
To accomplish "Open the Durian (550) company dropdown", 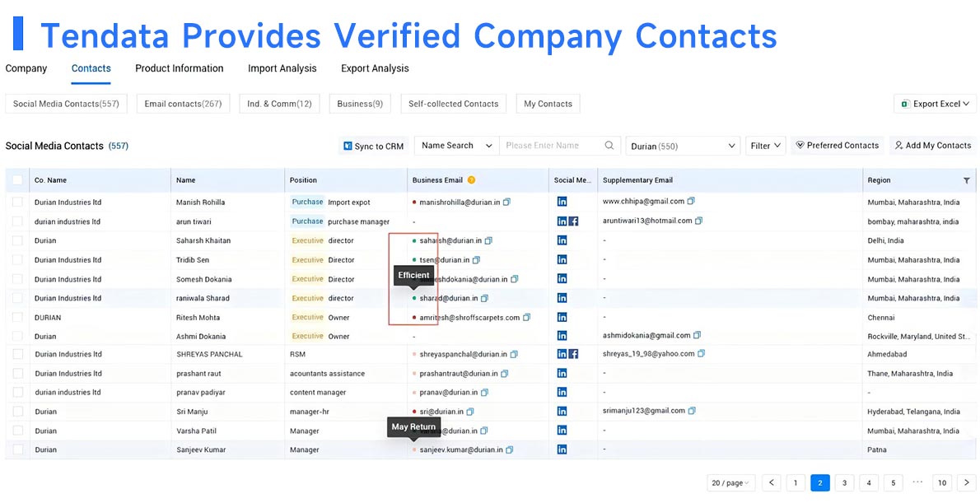I will click(x=683, y=146).
